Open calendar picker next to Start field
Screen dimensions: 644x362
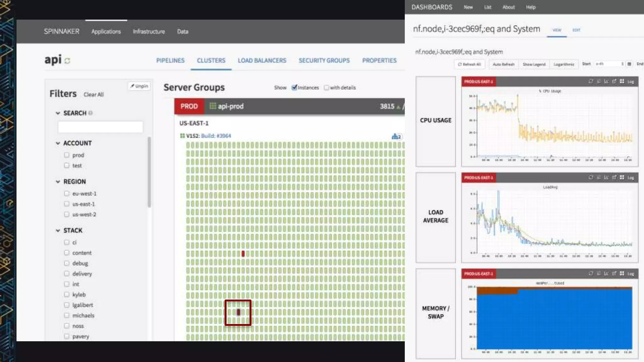[629, 64]
